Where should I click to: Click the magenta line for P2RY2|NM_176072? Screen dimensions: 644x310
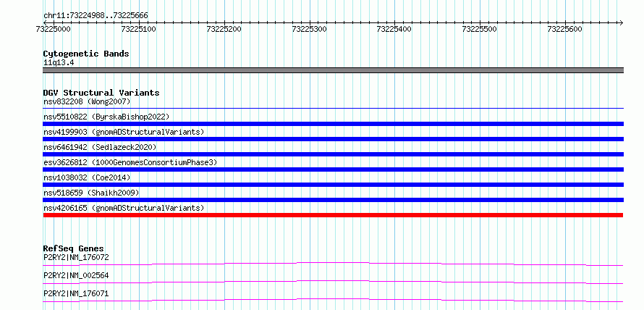point(333,264)
